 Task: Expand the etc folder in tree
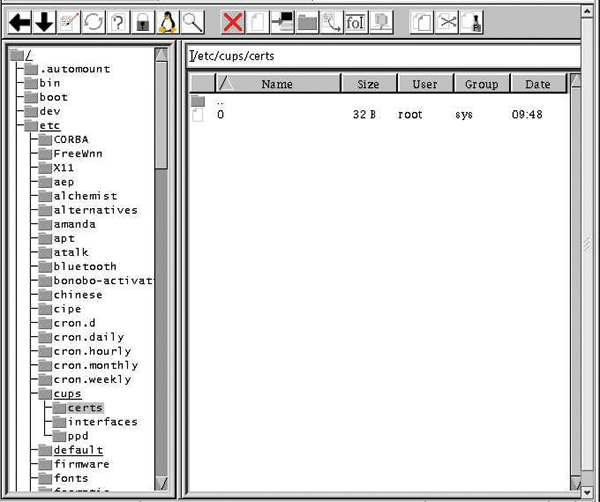coord(49,126)
